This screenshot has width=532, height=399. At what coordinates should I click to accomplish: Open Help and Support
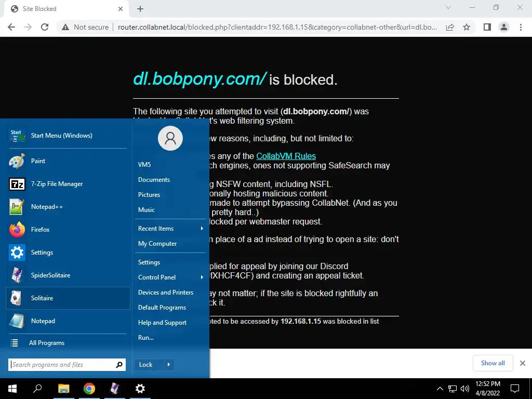[170, 323]
